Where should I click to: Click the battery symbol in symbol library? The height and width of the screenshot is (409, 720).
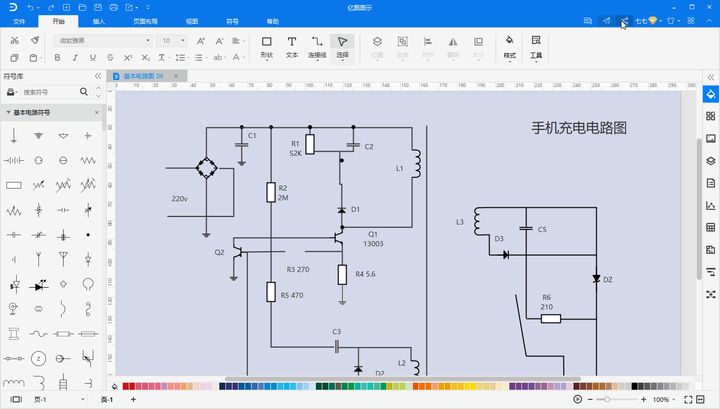tap(14, 160)
